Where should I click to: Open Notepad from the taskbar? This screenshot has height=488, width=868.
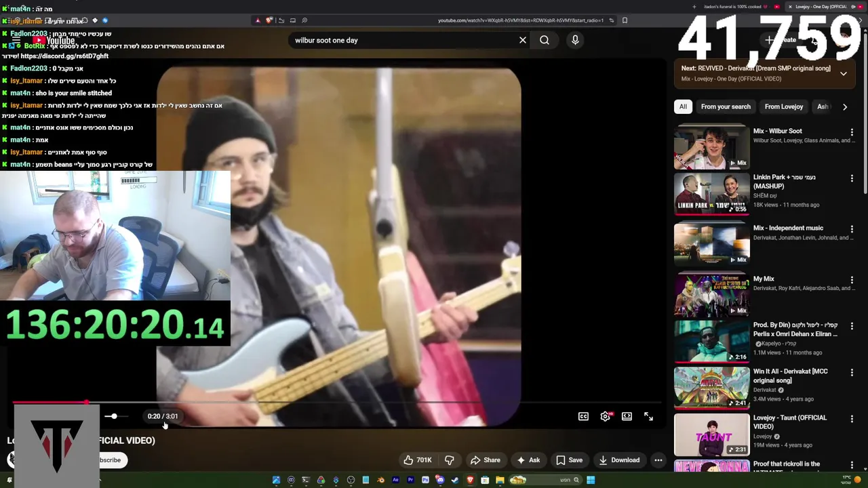tap(366, 481)
